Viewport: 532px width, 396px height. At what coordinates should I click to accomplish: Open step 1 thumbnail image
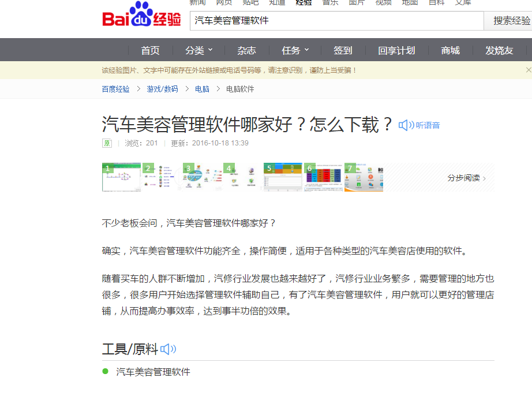(x=122, y=177)
